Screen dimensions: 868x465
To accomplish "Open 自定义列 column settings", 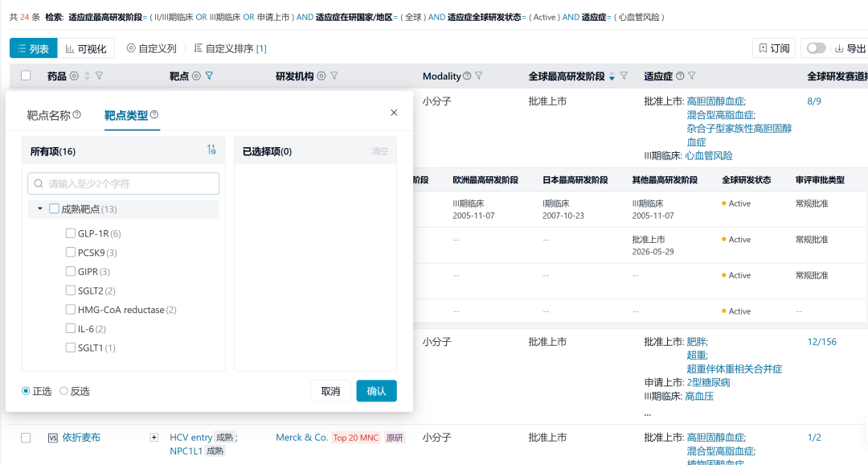I will (x=151, y=48).
